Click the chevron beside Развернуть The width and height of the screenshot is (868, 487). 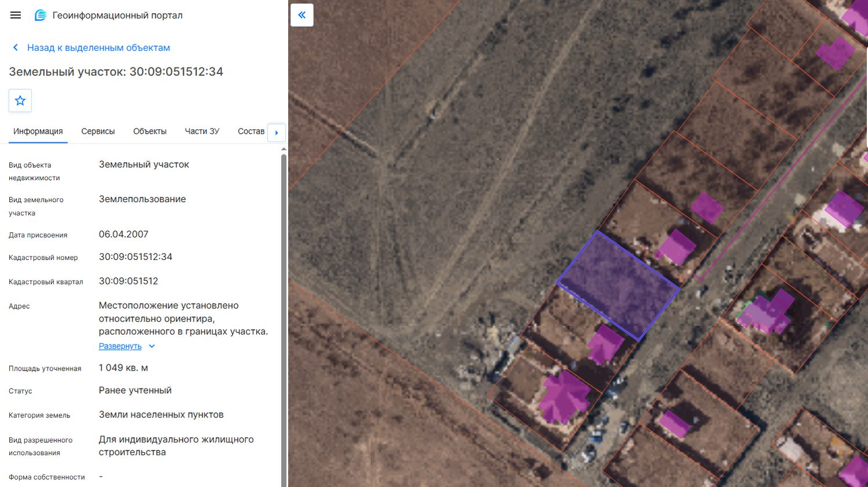click(x=152, y=346)
